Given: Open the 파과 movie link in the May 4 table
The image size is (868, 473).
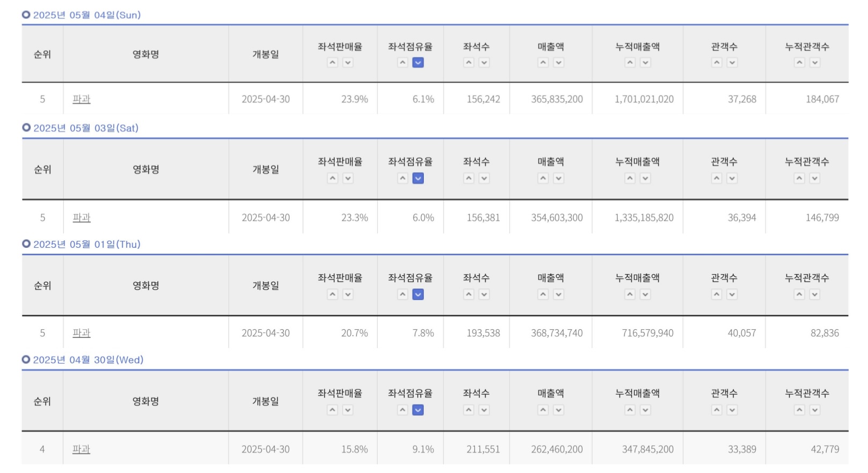Looking at the screenshot, I should click(x=82, y=99).
